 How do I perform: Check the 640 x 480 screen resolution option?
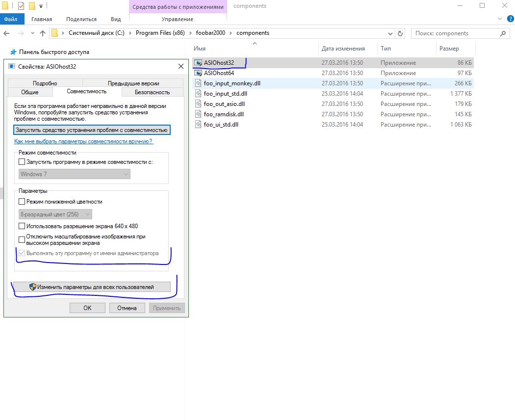(22, 226)
